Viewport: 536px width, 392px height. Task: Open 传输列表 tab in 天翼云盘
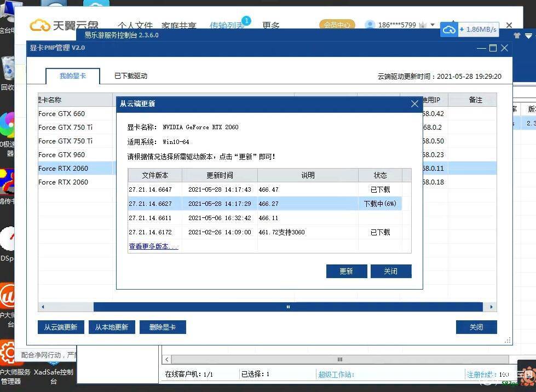tap(227, 25)
